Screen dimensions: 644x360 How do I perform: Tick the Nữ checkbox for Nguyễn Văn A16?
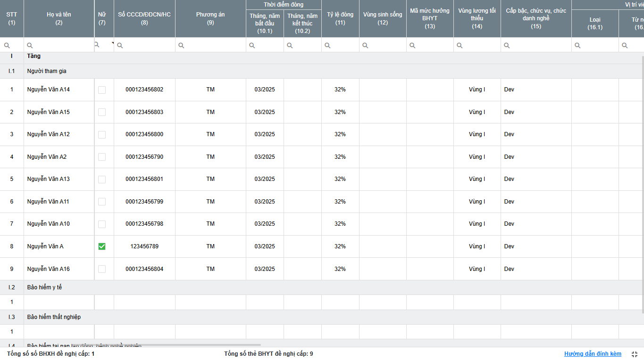(102, 269)
